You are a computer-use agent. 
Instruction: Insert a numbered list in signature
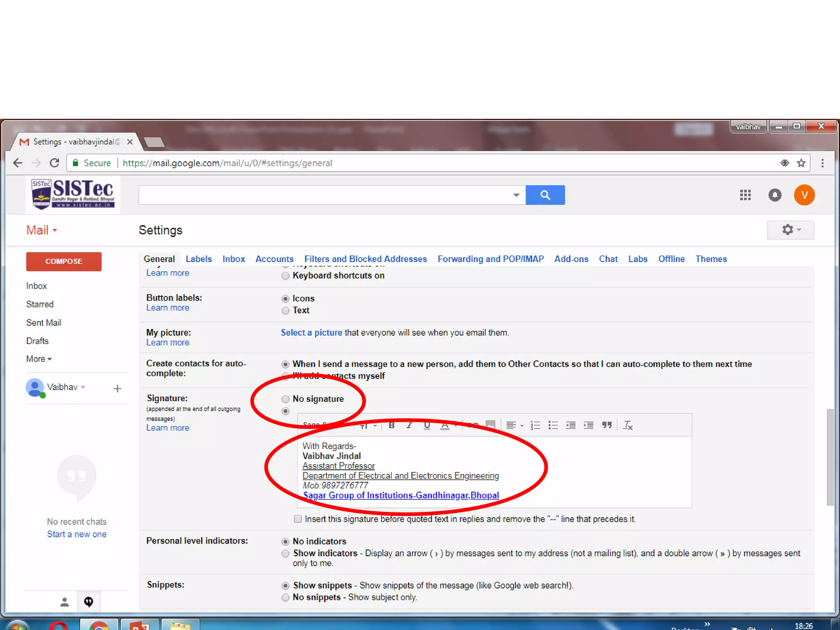[535, 425]
